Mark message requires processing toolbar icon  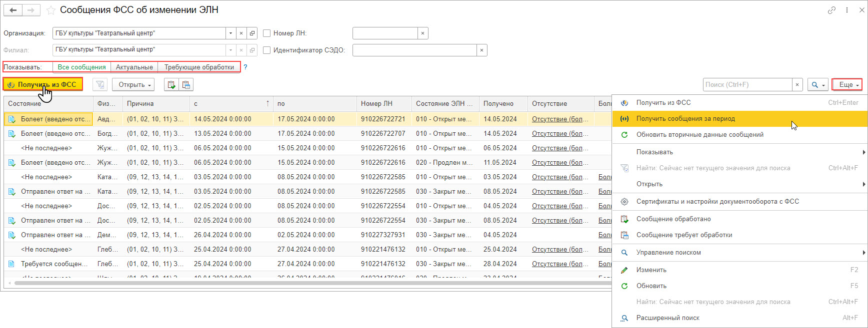point(186,85)
